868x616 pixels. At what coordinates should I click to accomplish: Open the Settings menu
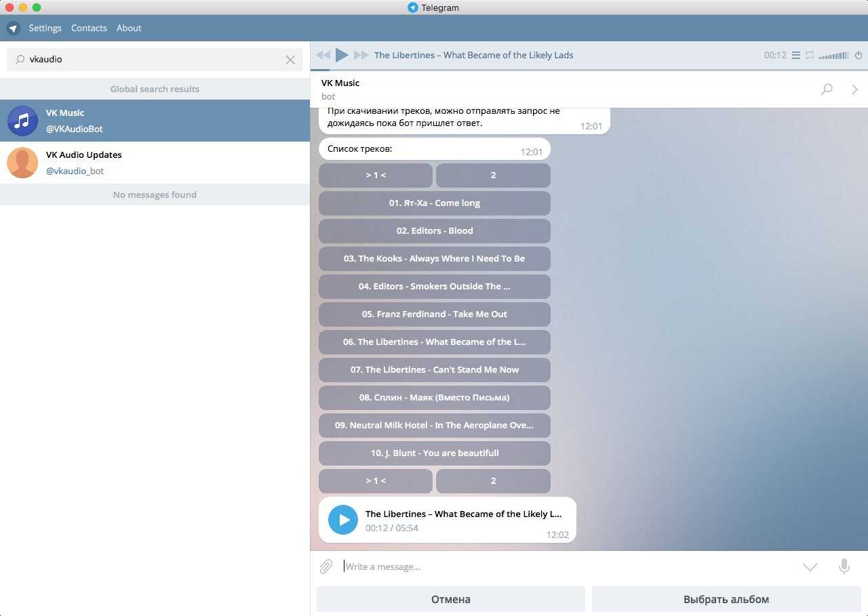coord(45,28)
